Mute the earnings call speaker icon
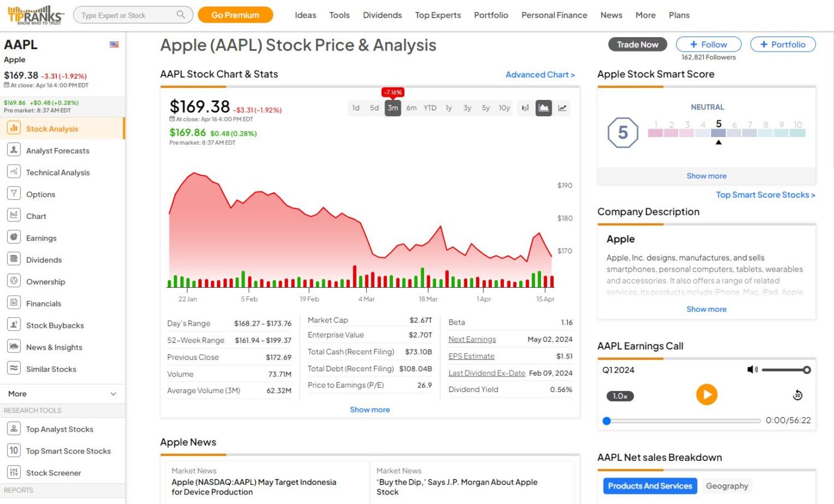Screen dimensions: 834x504 [x=753, y=370]
